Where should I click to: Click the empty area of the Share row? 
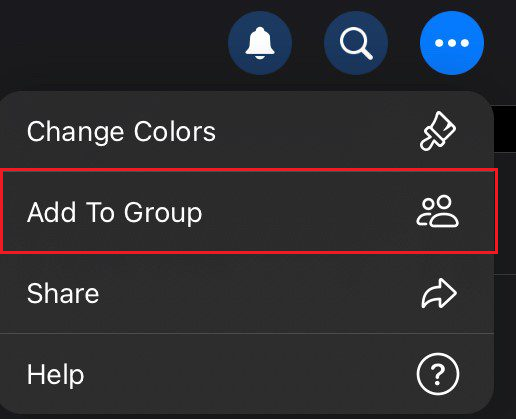point(260,293)
